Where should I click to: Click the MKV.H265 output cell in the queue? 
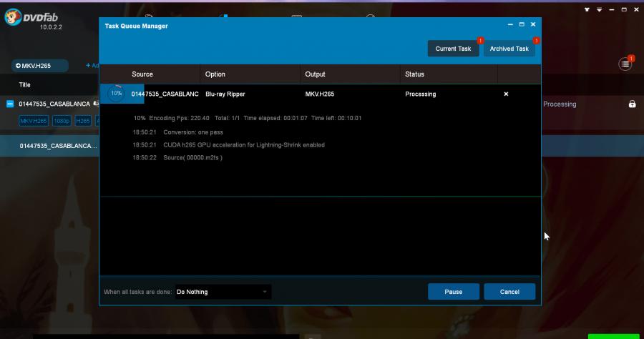(320, 94)
